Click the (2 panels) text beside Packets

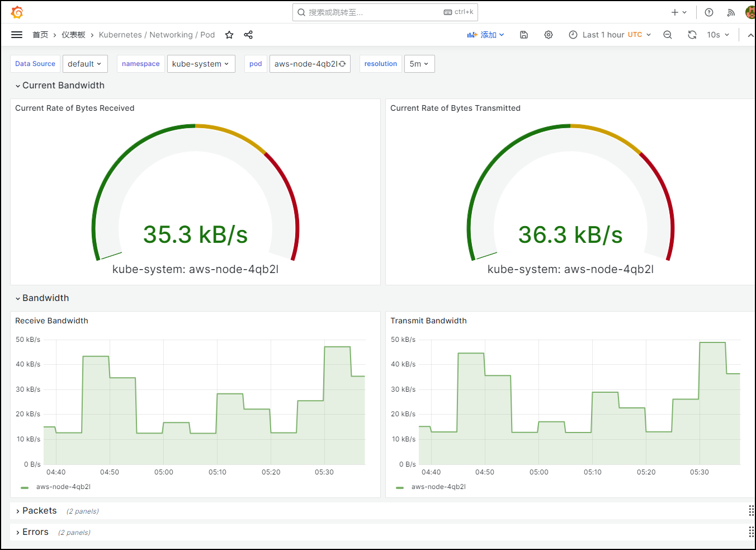click(x=83, y=511)
